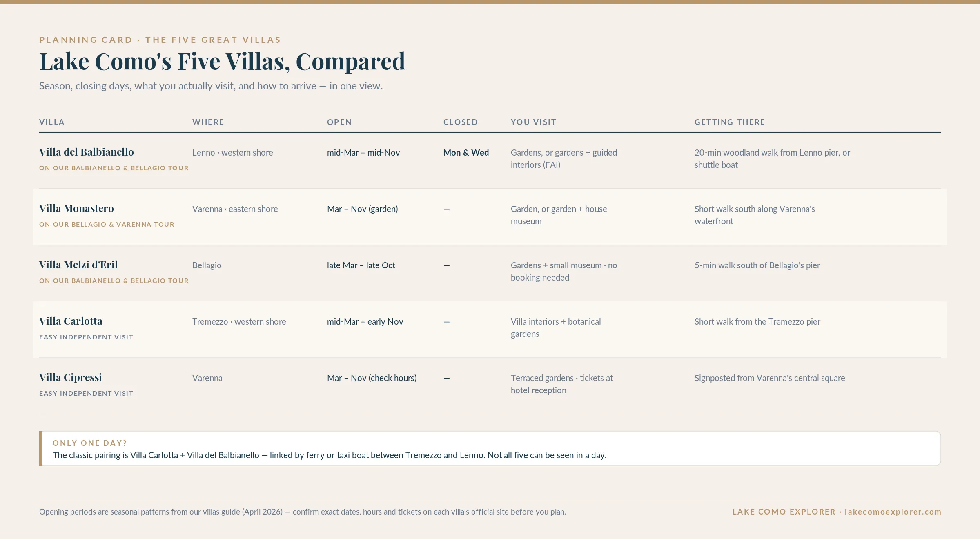Screen dimensions: 980x539
Task: Click Easy Independent Visit label under Cipressi
Action: click(x=86, y=394)
